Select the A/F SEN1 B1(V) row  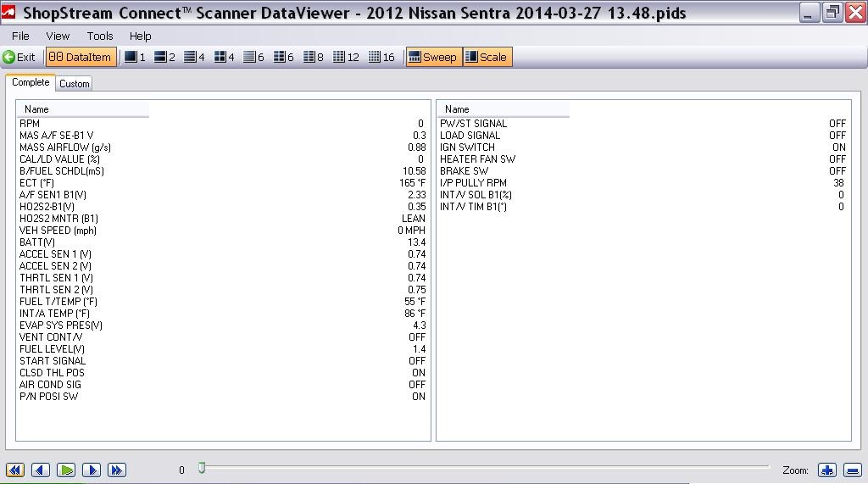pyautogui.click(x=223, y=195)
